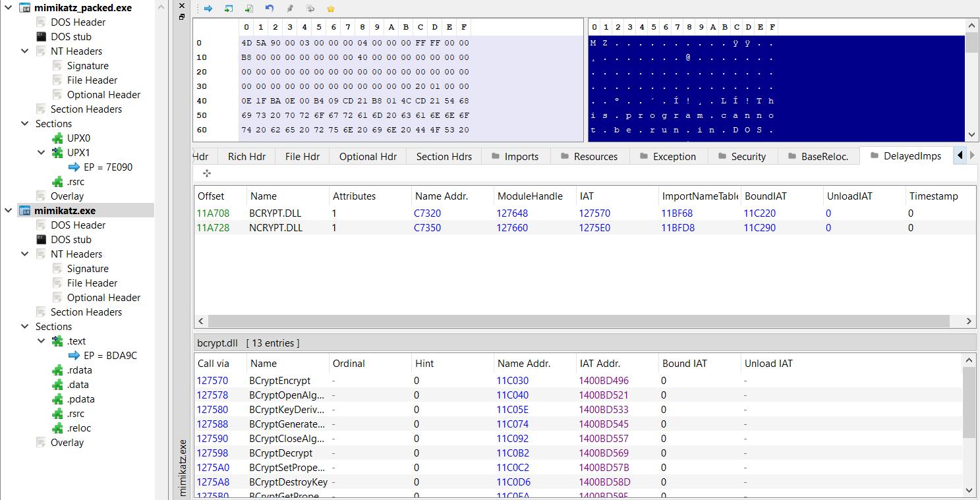The height and width of the screenshot is (500, 980).
Task: Collapse NT Headers under mimikatz.exe
Action: tap(25, 254)
